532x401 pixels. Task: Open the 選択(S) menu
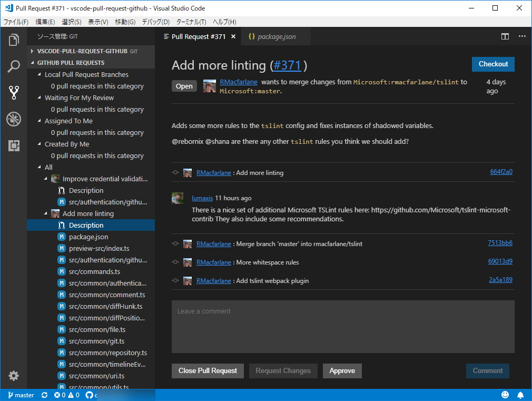pos(72,22)
